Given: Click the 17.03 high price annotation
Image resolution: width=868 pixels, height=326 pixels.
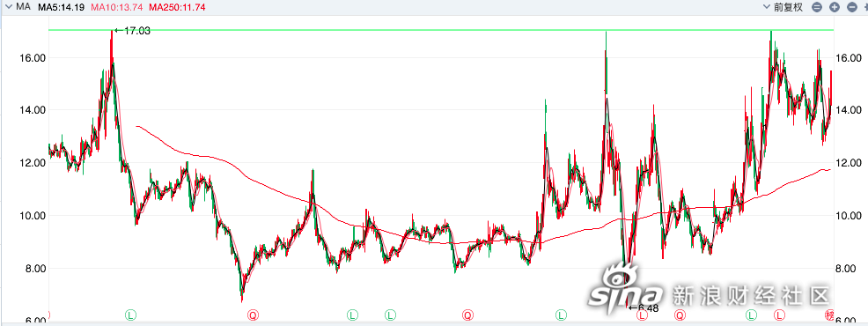Looking at the screenshot, I should click(x=132, y=31).
